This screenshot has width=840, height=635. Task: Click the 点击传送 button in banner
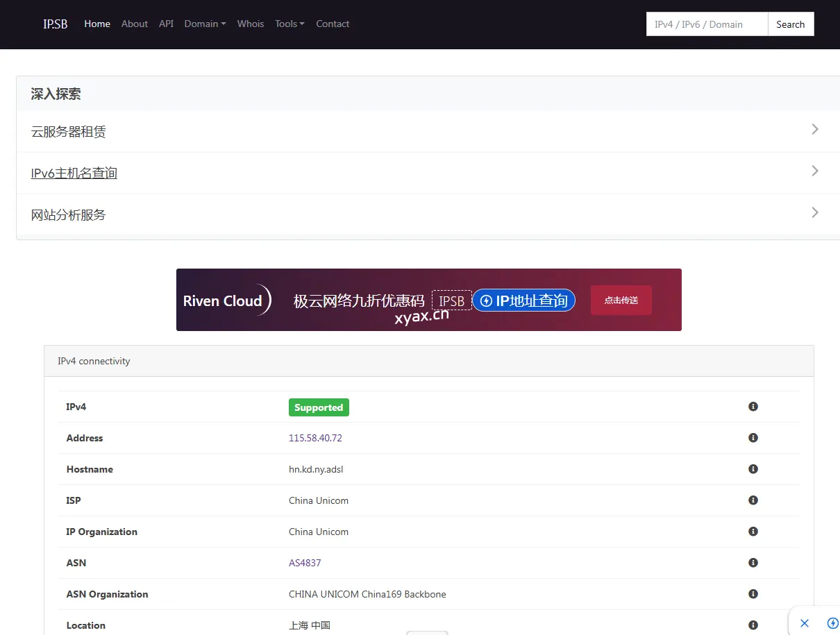pos(621,300)
